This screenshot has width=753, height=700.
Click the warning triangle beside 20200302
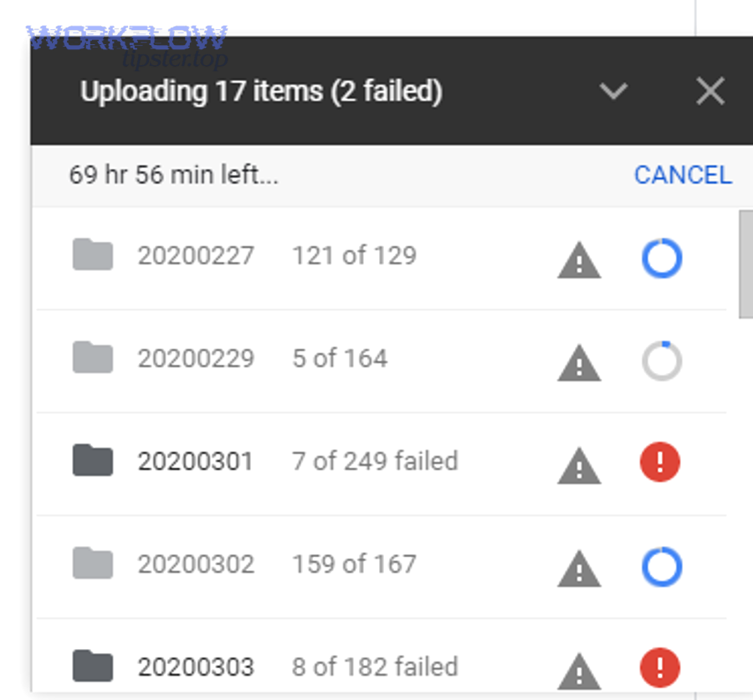click(578, 568)
